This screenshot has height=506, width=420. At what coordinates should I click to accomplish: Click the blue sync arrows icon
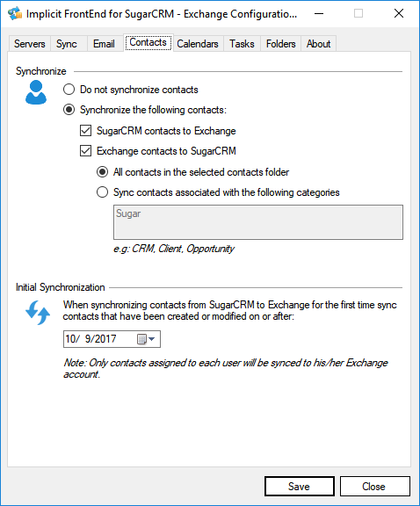tap(38, 313)
